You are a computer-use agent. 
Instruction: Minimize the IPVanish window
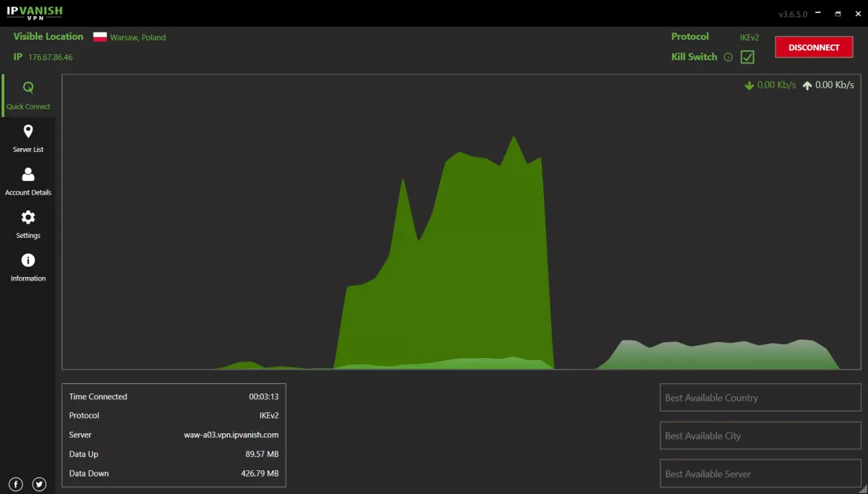point(818,14)
